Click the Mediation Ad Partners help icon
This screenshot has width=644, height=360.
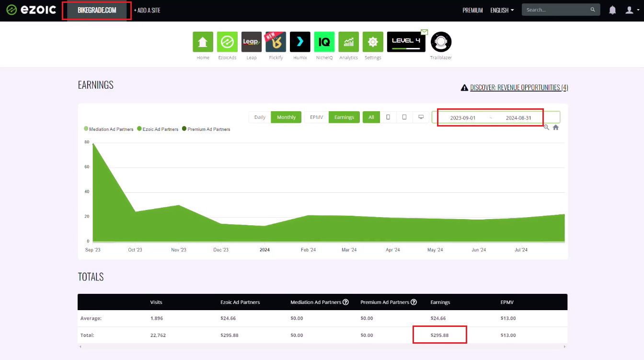point(345,302)
